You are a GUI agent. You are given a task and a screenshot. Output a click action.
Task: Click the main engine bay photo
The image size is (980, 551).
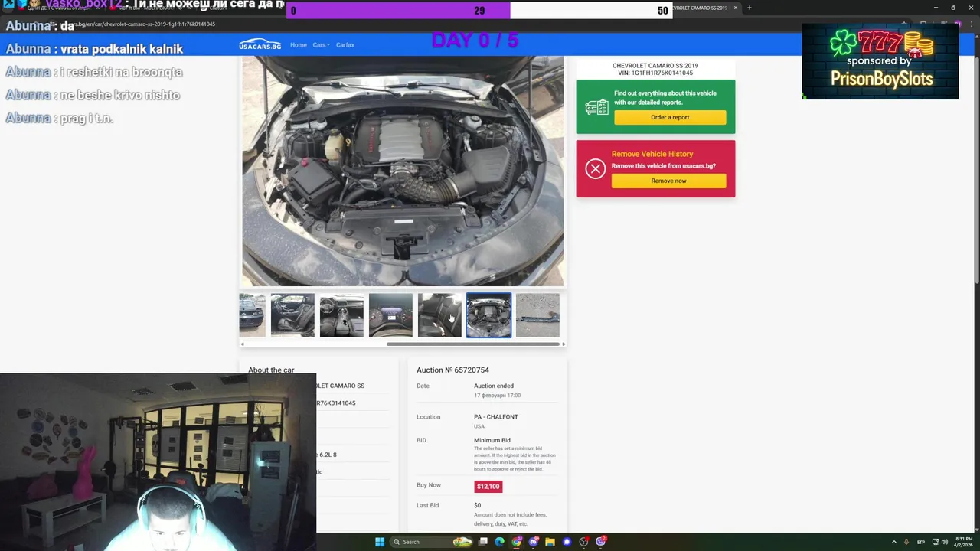(x=403, y=171)
